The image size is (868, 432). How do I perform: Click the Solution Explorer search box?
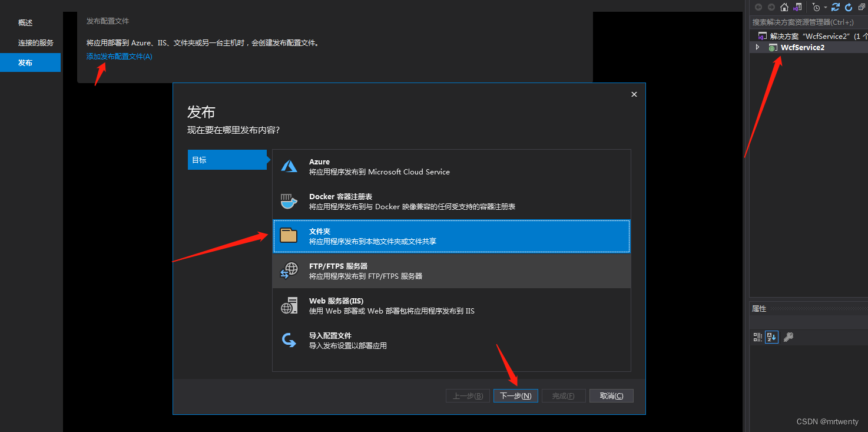808,22
